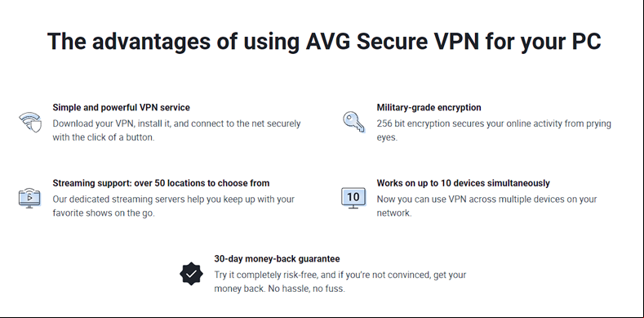The width and height of the screenshot is (644, 318).
Task: Click the streaming monitor play icon
Action: [x=29, y=199]
